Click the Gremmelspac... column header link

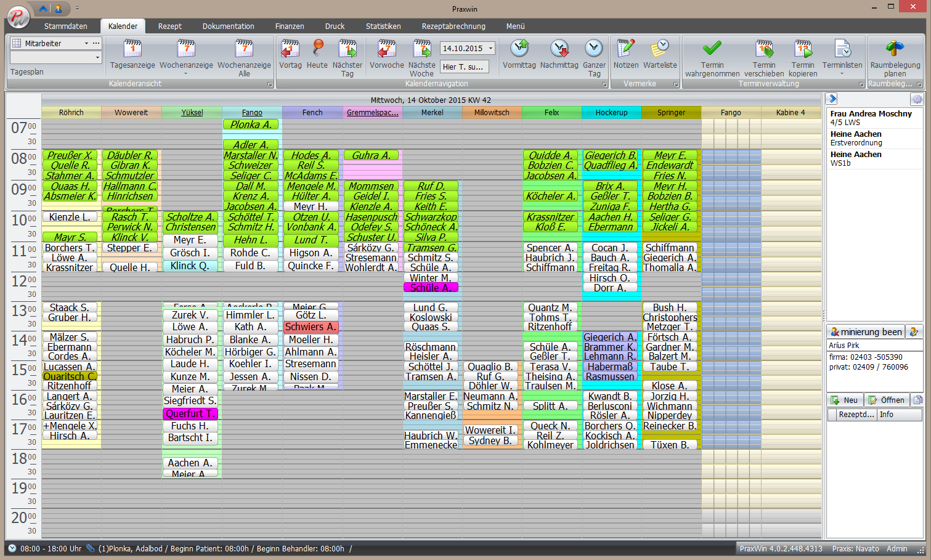[x=373, y=112]
